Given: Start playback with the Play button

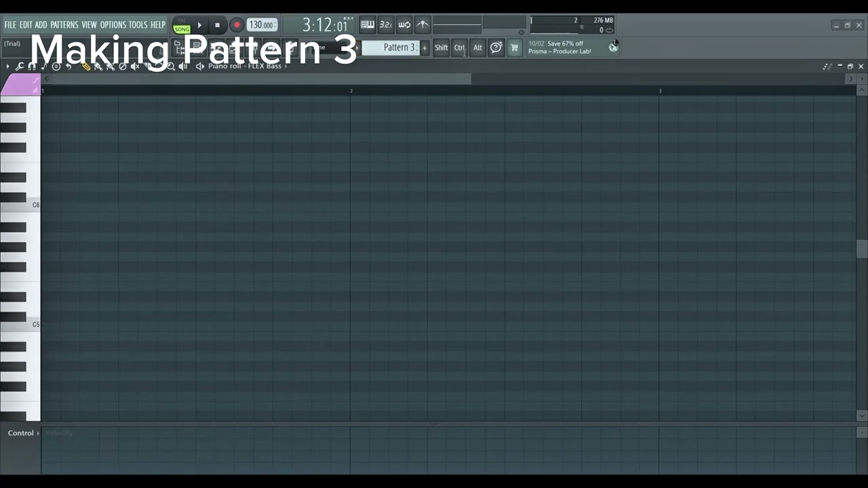Looking at the screenshot, I should [x=199, y=25].
